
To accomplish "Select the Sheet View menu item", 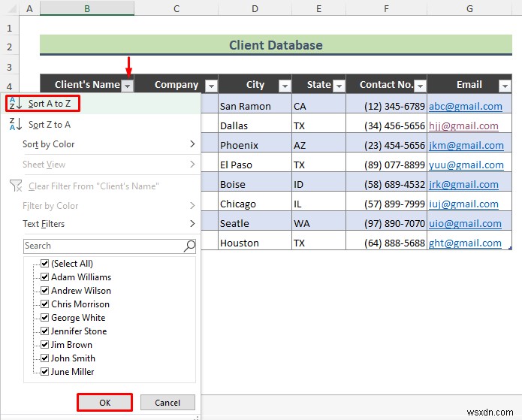I will point(101,165).
